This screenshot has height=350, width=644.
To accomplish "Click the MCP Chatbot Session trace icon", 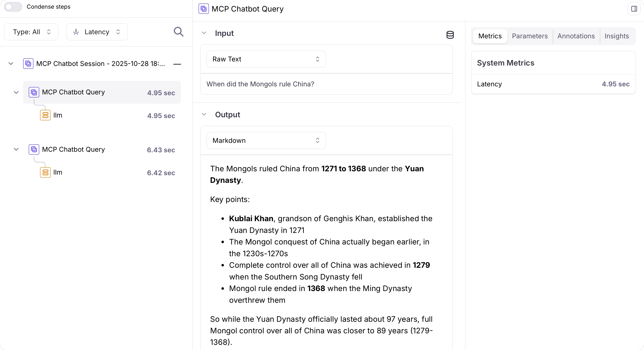I will point(28,63).
